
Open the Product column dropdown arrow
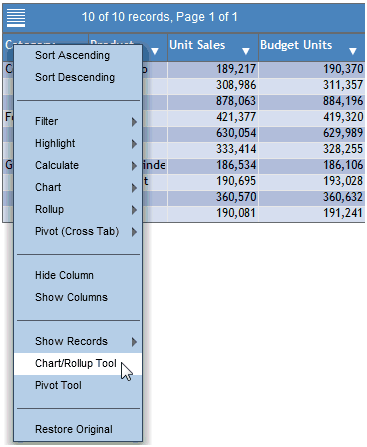click(155, 51)
